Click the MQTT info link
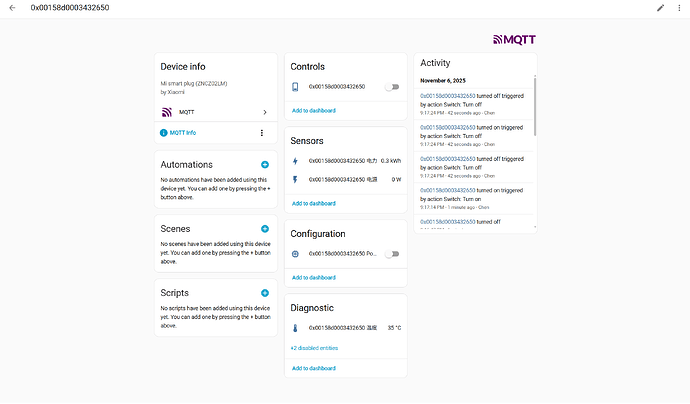The width and height of the screenshot is (690, 404). (x=182, y=133)
